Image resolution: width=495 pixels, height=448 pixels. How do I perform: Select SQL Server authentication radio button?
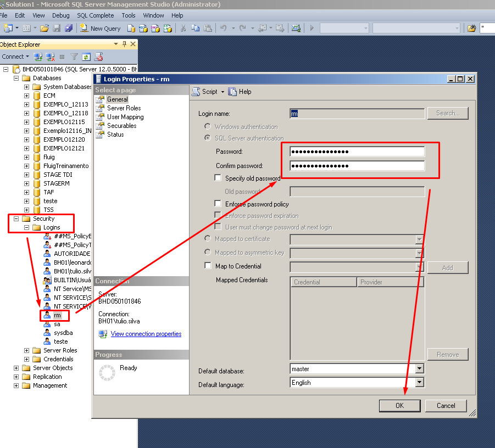pyautogui.click(x=208, y=138)
